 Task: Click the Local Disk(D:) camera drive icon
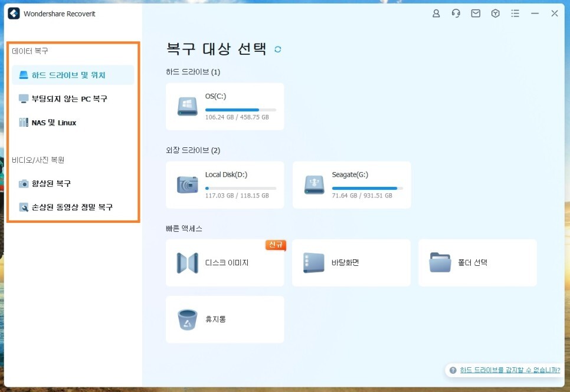coord(187,185)
